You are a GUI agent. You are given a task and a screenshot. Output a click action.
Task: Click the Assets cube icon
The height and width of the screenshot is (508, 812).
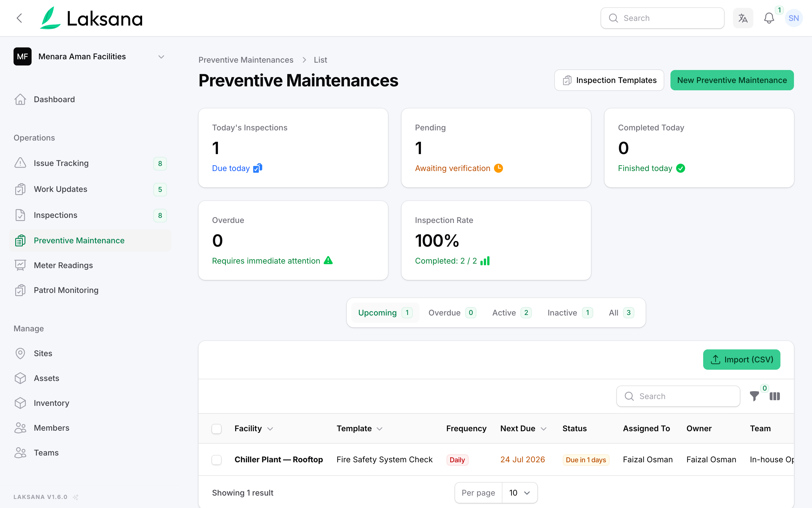point(20,378)
